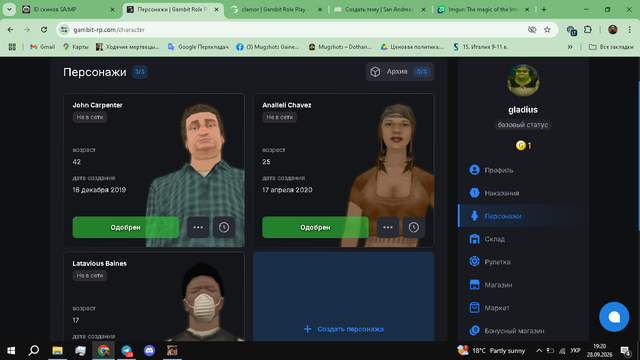This screenshot has width=640, height=360.
Task: Switch to the clamor Gambit Role Play tab
Action: (x=276, y=9)
